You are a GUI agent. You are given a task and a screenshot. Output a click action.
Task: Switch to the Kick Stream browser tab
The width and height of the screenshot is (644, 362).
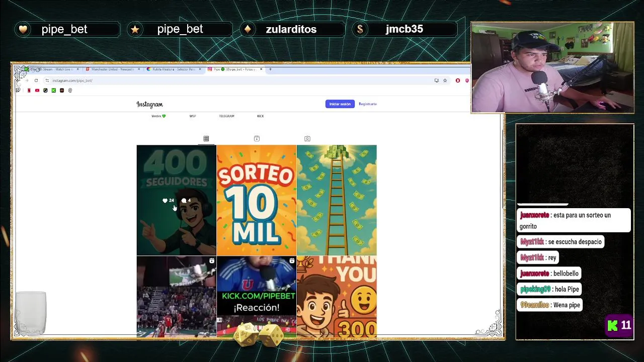point(52,69)
